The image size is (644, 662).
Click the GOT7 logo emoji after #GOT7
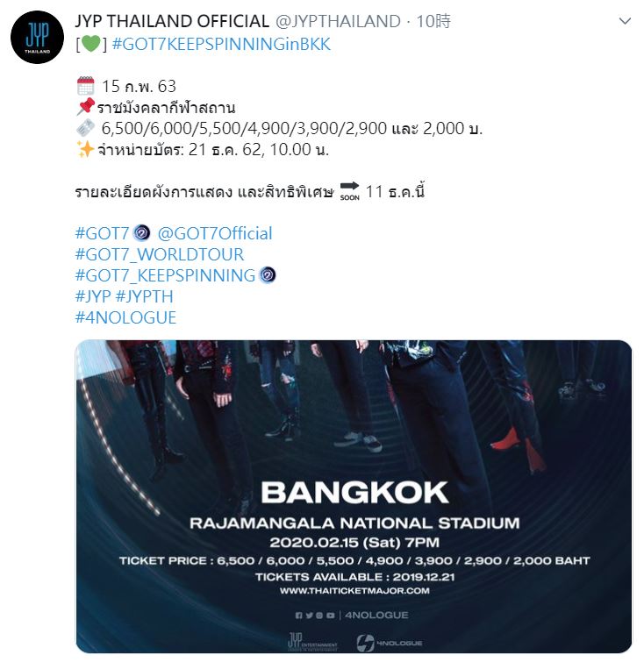[x=141, y=233]
